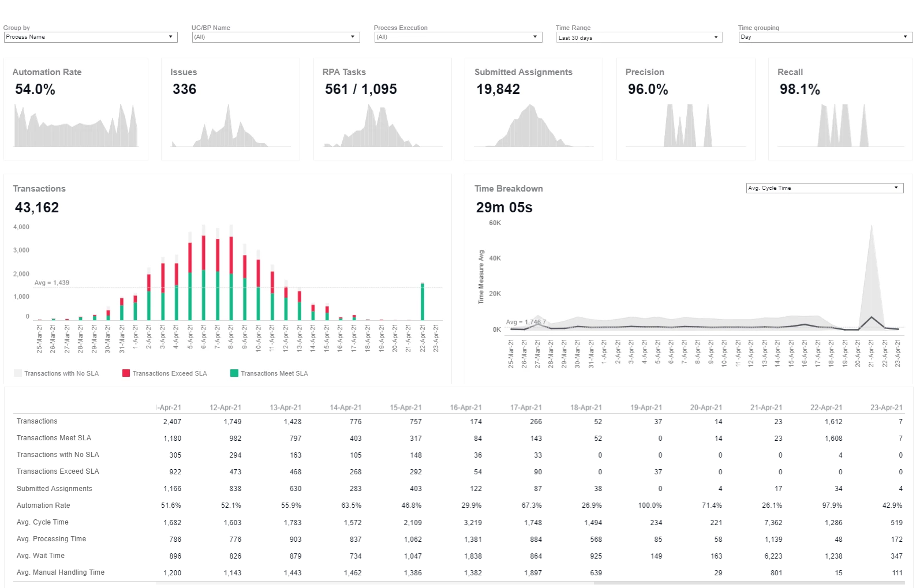Select the Recall sparkline chart
The image size is (916, 588).
pos(840,125)
